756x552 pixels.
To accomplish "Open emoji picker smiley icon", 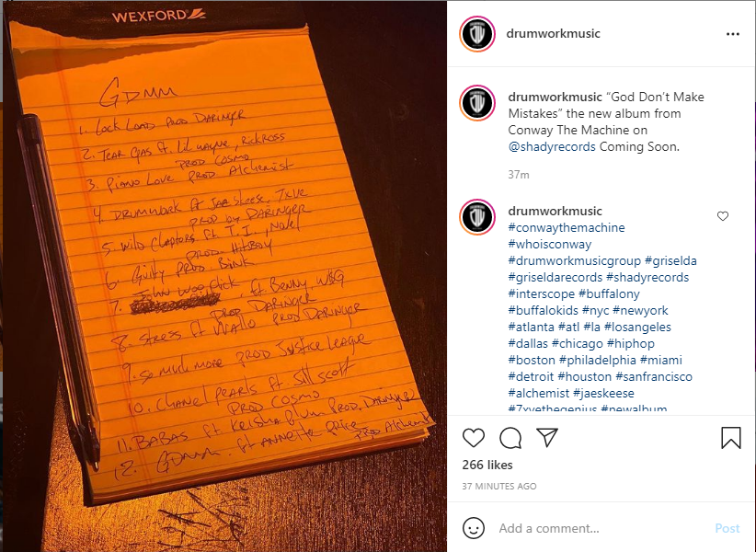I will coord(474,528).
